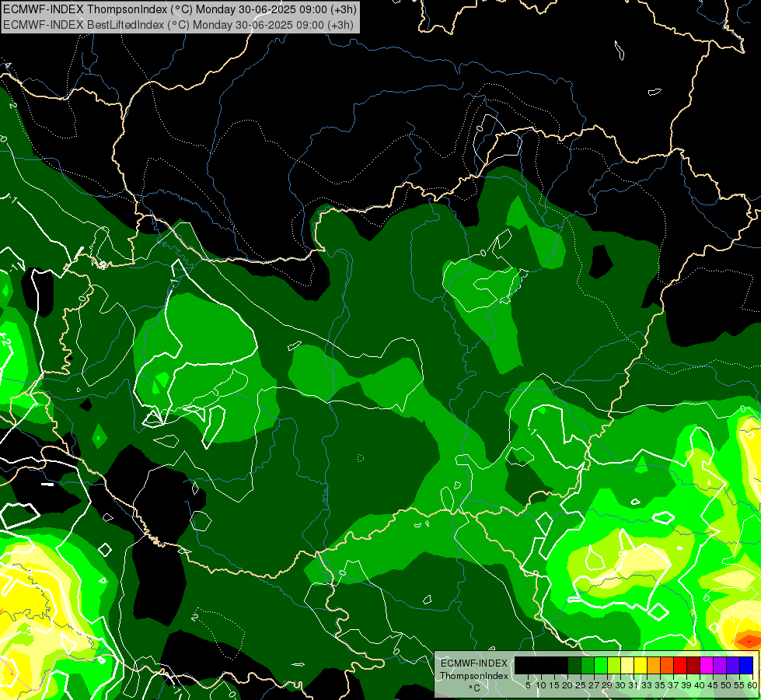Image resolution: width=761 pixels, height=700 pixels.
Task: Click the legend tick value 31
Action: (x=634, y=685)
